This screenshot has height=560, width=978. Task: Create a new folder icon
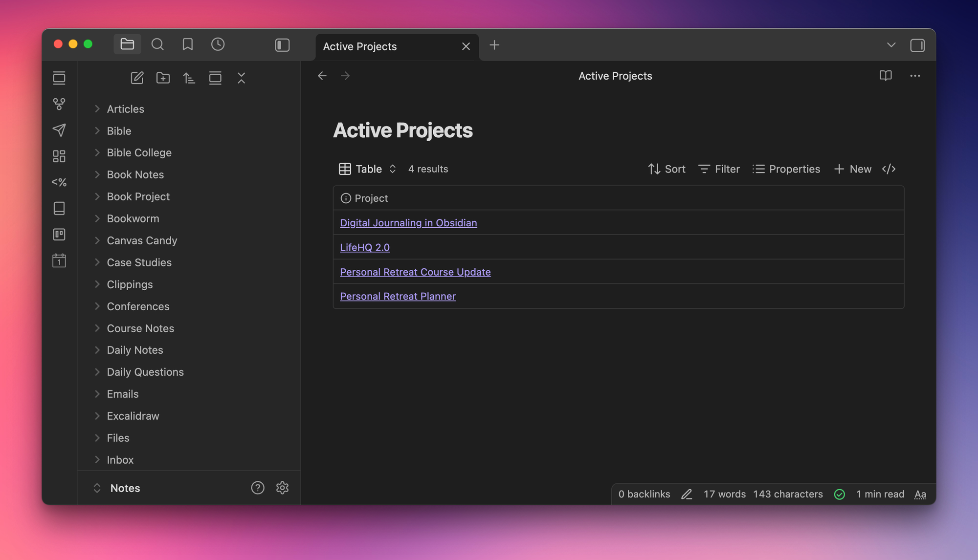click(163, 78)
